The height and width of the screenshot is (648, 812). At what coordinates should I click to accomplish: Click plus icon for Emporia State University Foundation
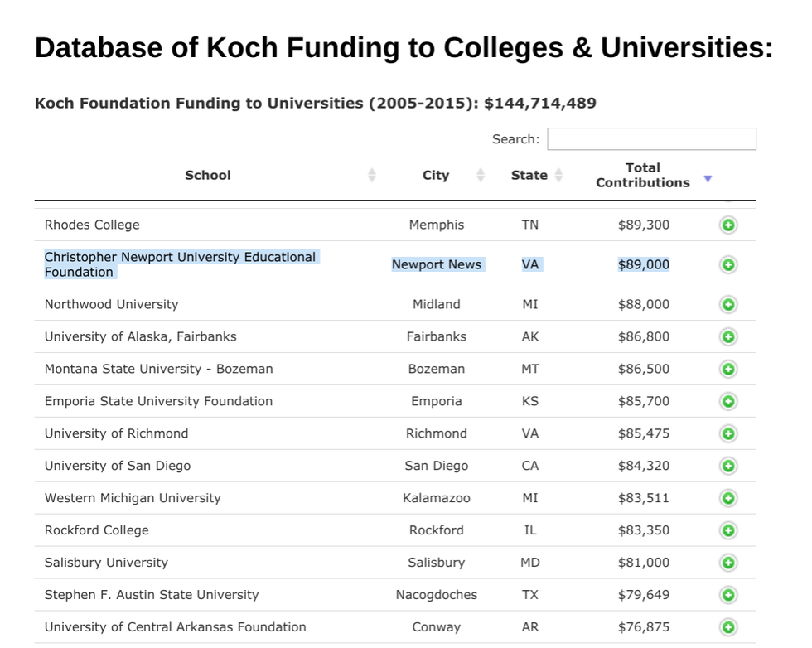727,402
